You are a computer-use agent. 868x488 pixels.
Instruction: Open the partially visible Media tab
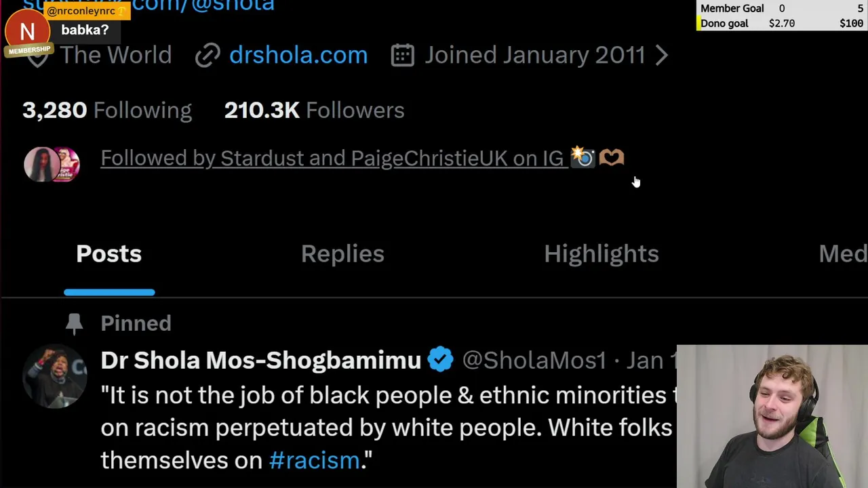click(842, 254)
